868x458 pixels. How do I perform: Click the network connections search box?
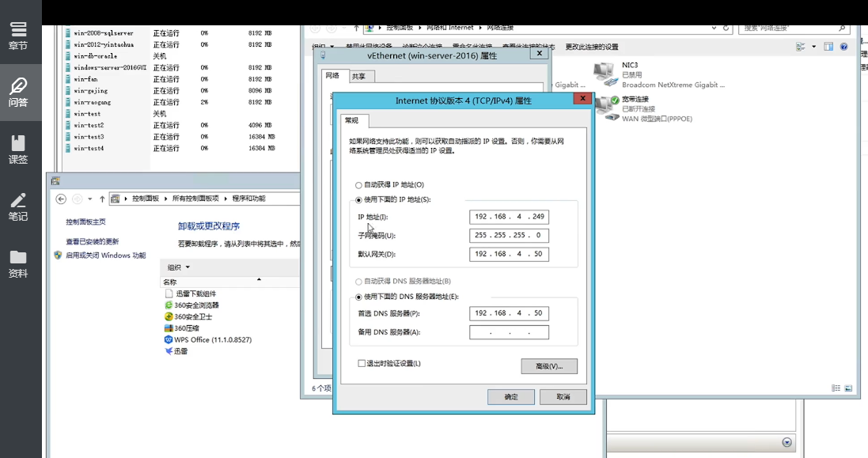(x=794, y=28)
